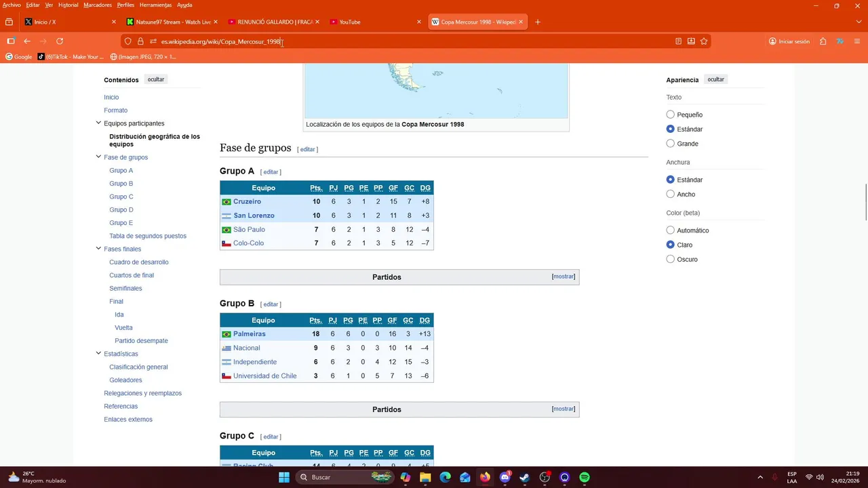The width and height of the screenshot is (868, 488).
Task: Open the Windows Start menu
Action: point(284,477)
